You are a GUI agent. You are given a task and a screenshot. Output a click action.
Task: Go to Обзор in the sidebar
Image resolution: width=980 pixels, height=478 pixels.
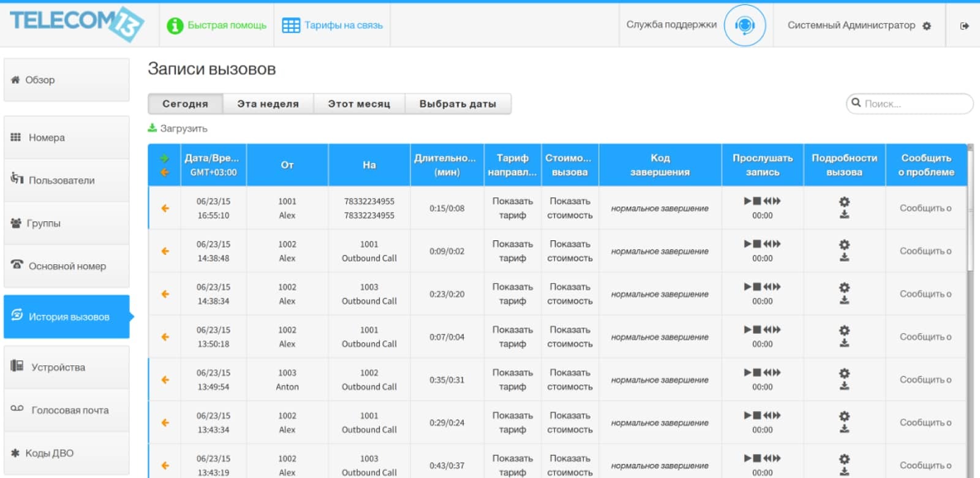(x=66, y=80)
